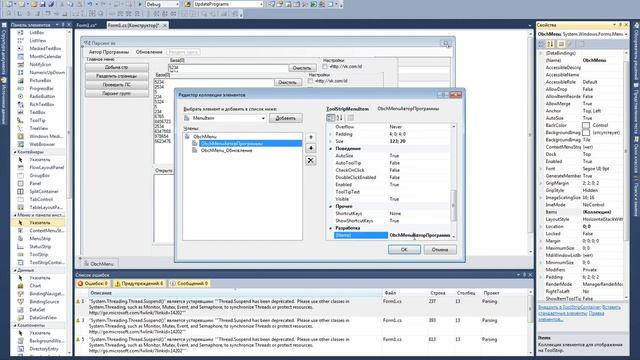This screenshot has width=640, height=360.
Task: Click the Save icon in main toolbar
Action: pyautogui.click(x=42, y=4)
